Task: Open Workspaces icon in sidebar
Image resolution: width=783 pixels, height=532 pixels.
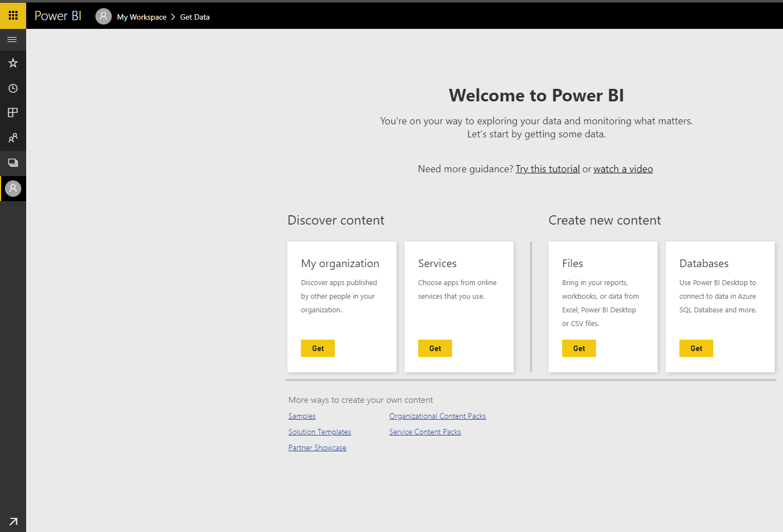Action: point(13,163)
